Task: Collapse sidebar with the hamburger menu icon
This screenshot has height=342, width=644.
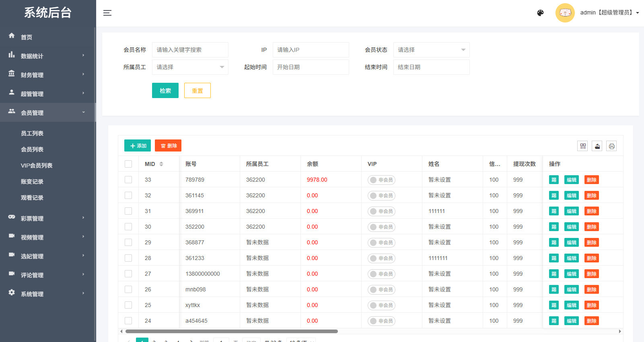Action: pyautogui.click(x=107, y=13)
